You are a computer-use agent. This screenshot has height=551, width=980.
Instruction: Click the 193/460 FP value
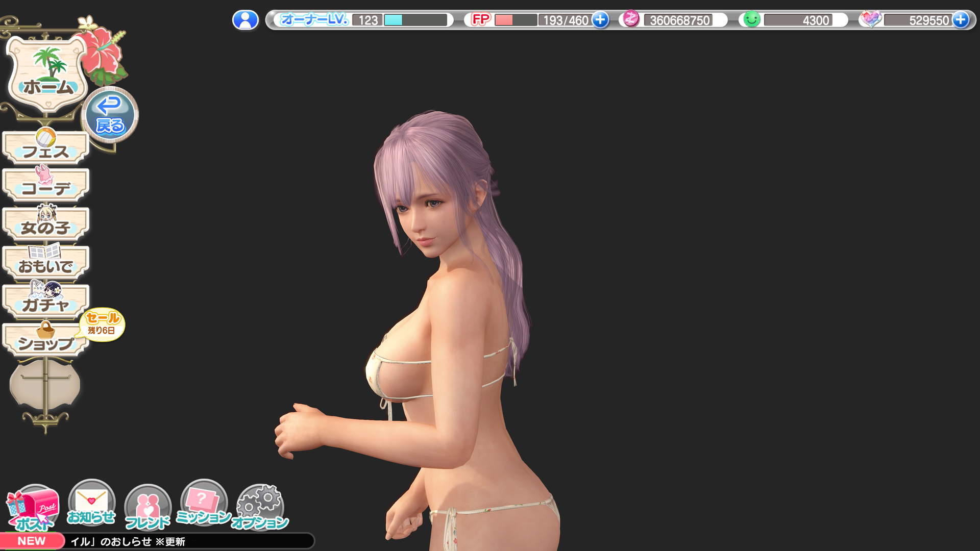(566, 20)
